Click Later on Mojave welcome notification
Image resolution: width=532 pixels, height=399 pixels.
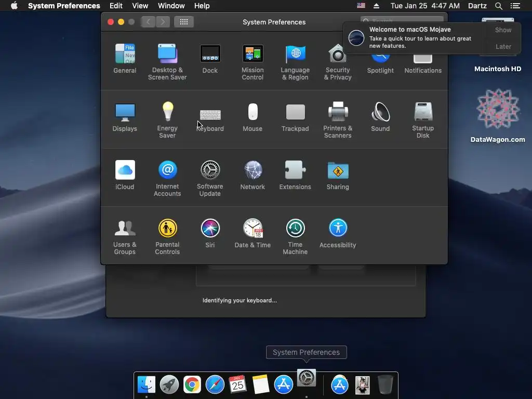point(503,46)
